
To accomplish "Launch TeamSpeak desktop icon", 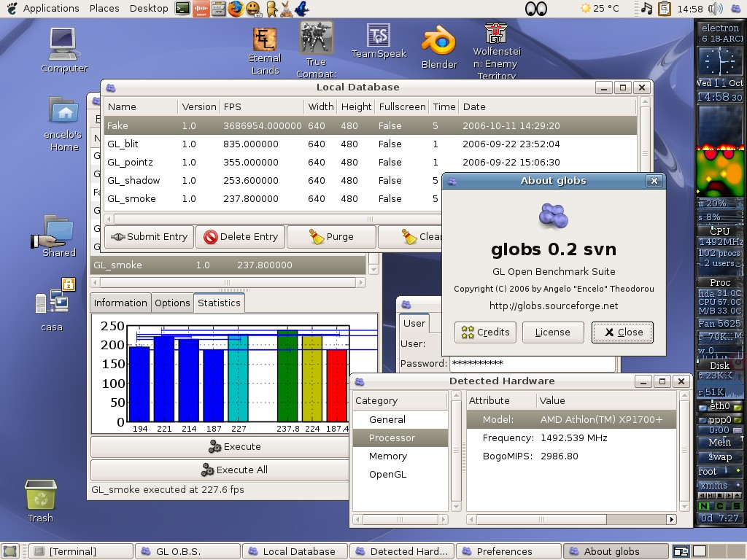I will coord(379,41).
